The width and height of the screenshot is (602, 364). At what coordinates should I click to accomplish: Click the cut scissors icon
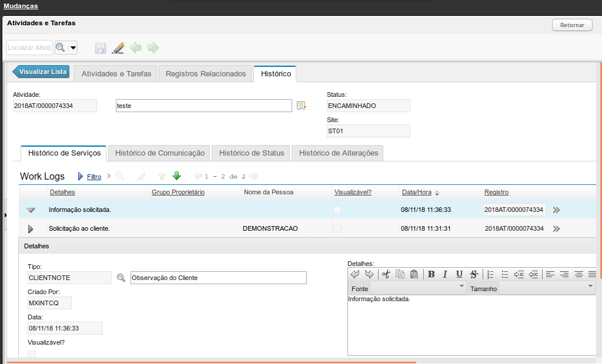click(386, 274)
